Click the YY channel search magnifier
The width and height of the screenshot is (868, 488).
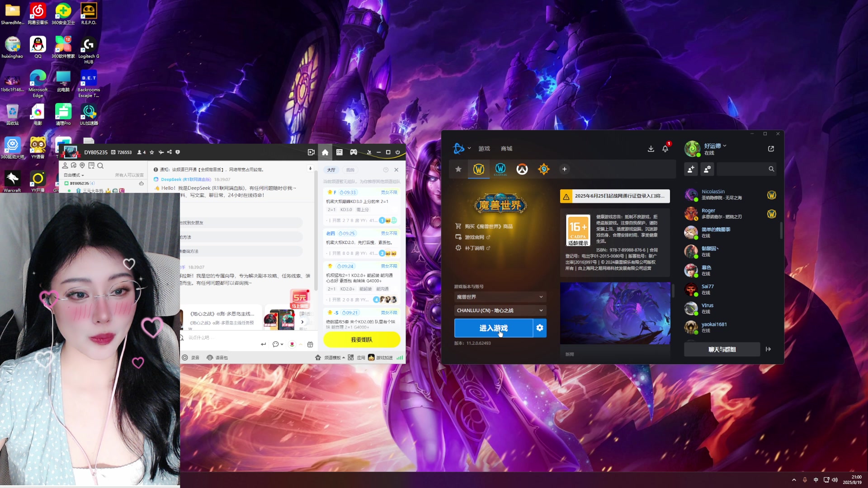[100, 165]
